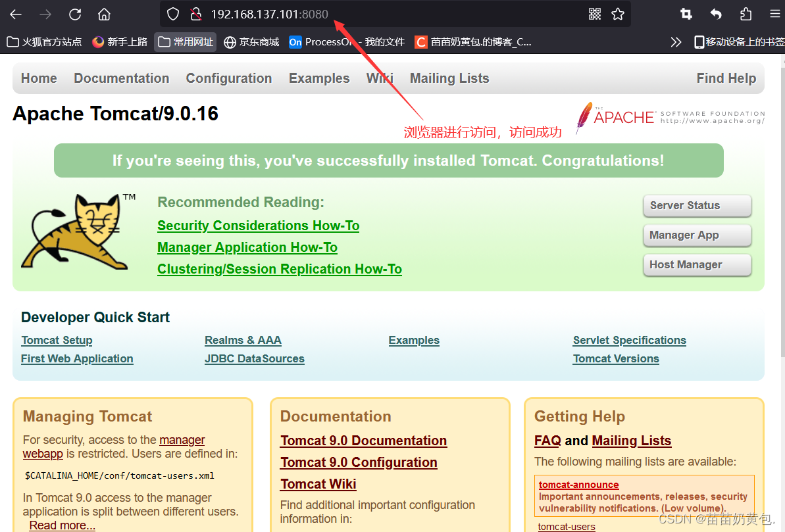Screen dimensions: 785x532
Task: Open Mailing Lists link under Getting Help
Action: [631, 441]
